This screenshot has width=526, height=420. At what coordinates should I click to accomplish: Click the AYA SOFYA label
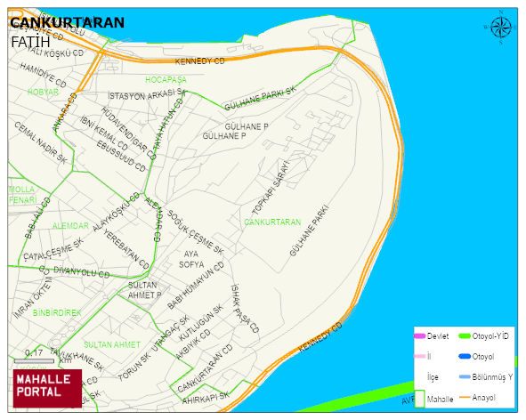click(191, 259)
